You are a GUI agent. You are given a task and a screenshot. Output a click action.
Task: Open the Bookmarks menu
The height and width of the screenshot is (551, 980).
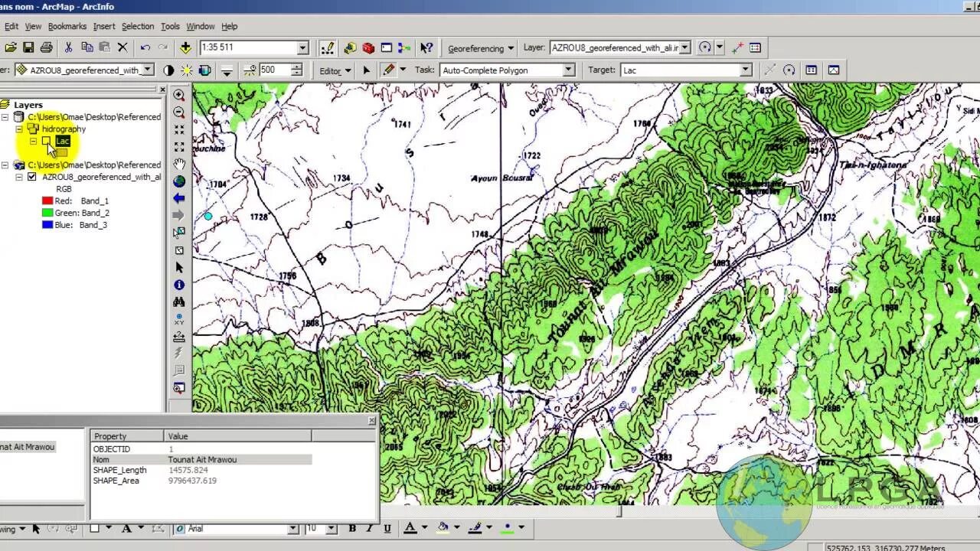(67, 26)
